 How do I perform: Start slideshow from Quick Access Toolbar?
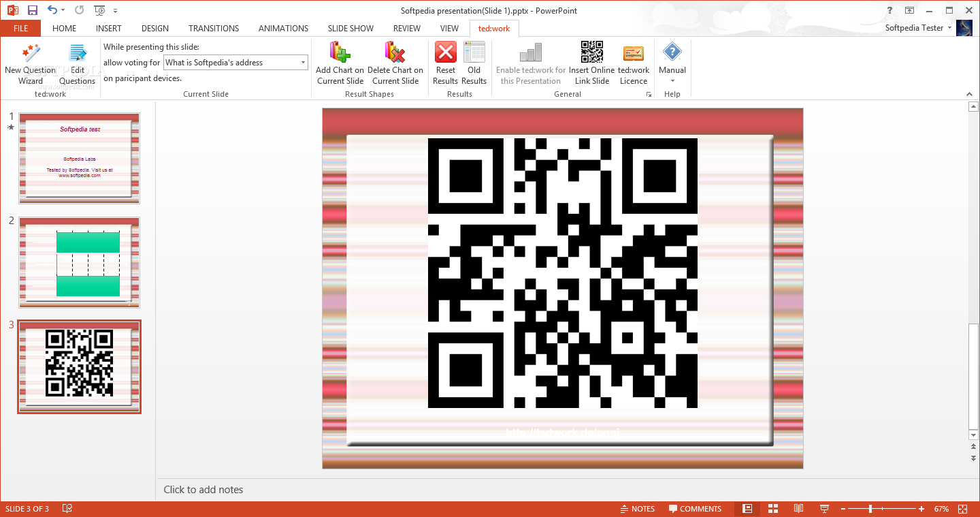pyautogui.click(x=100, y=10)
